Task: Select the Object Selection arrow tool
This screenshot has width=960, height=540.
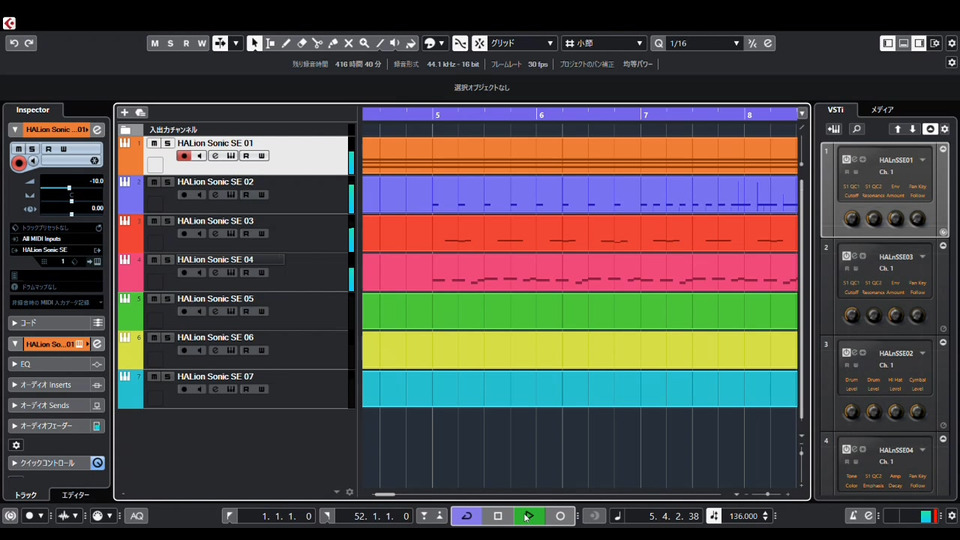Action: (253, 43)
